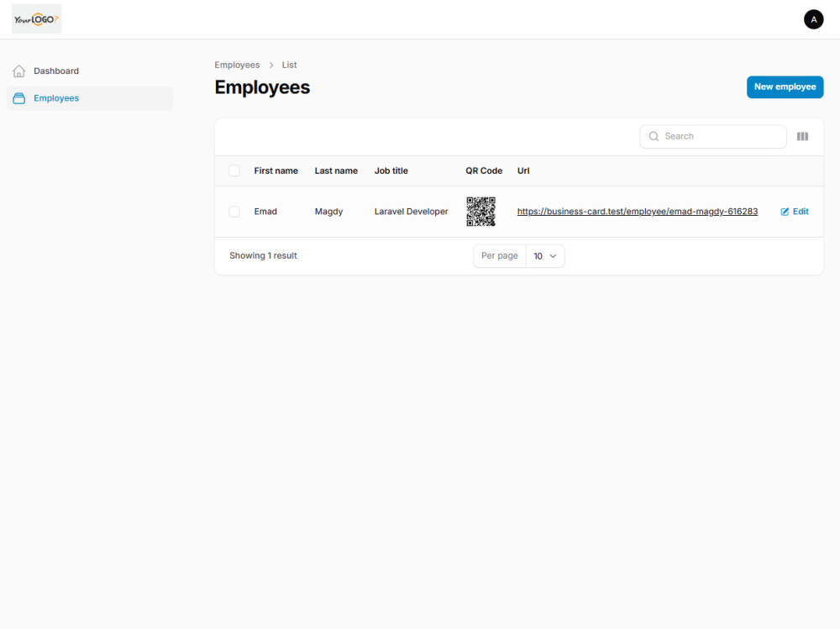Click 'Showing 1 result' text
Screen dimensions: 840x629
(x=263, y=255)
